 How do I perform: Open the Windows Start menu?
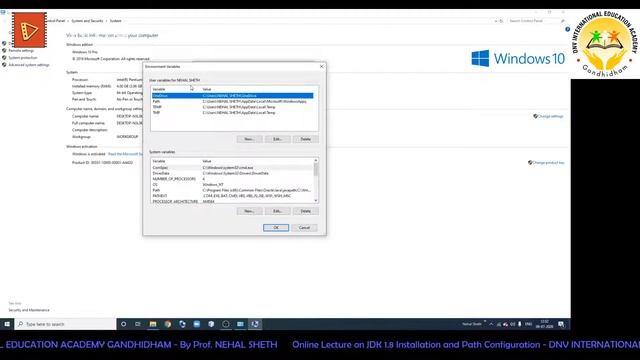(x=7, y=324)
